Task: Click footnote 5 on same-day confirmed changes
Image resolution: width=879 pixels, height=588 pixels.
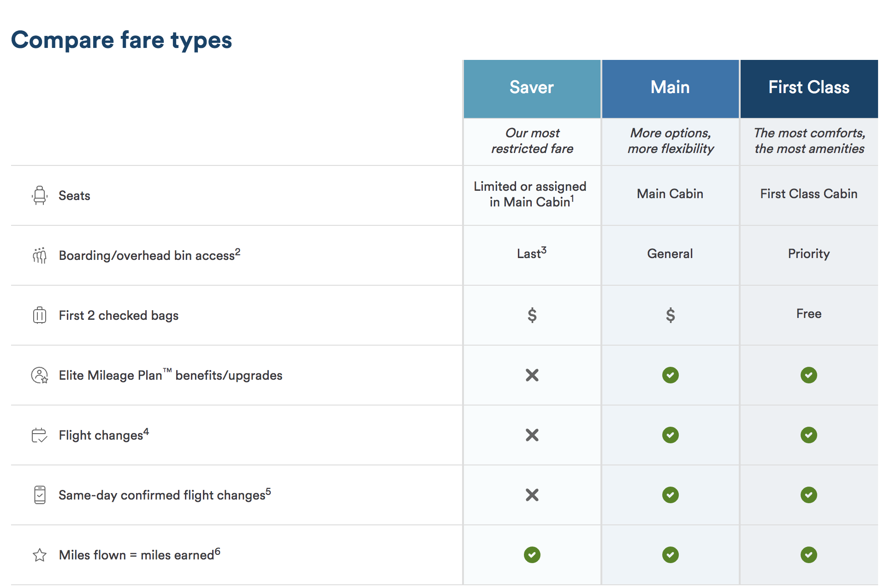Action: 268,491
